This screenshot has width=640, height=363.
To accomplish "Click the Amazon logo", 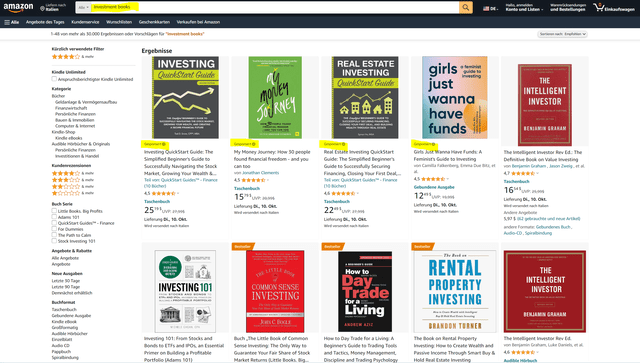I will [18, 7].
